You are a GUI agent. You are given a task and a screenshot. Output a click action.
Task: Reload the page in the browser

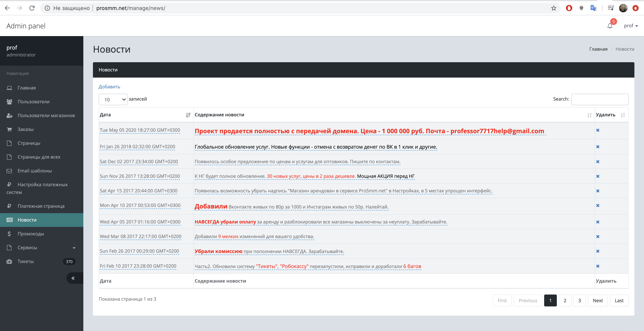coord(32,8)
